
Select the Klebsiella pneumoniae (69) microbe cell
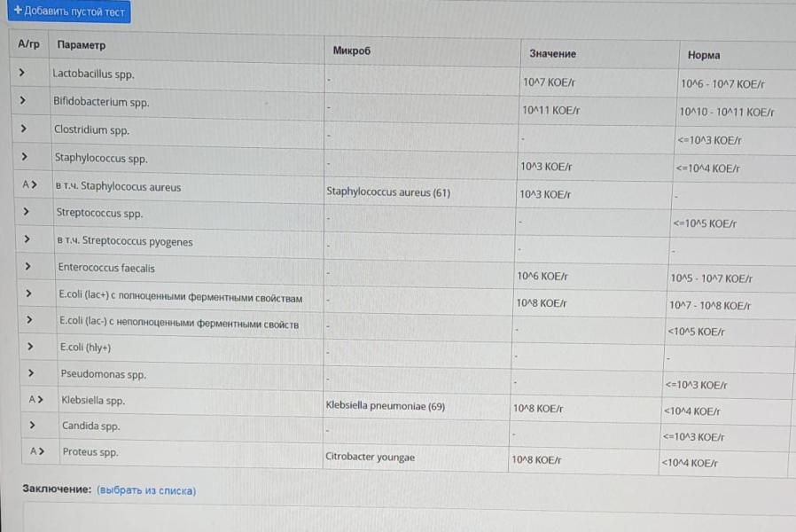386,407
